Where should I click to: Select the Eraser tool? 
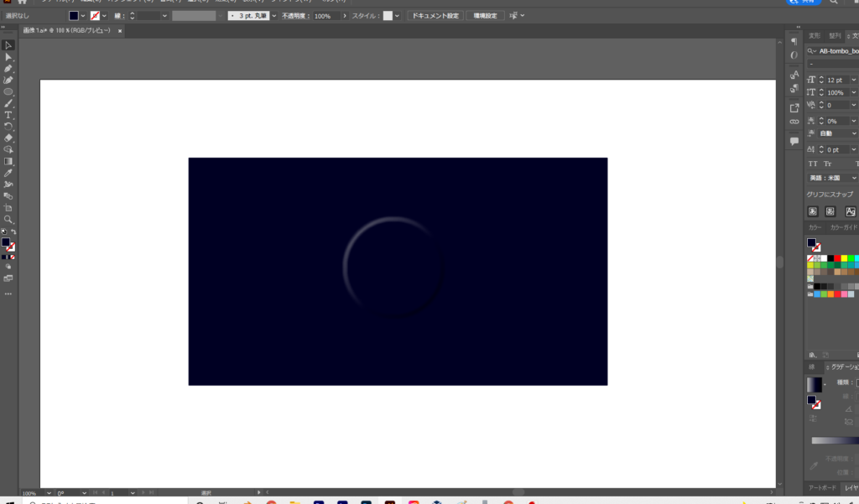[x=8, y=138]
